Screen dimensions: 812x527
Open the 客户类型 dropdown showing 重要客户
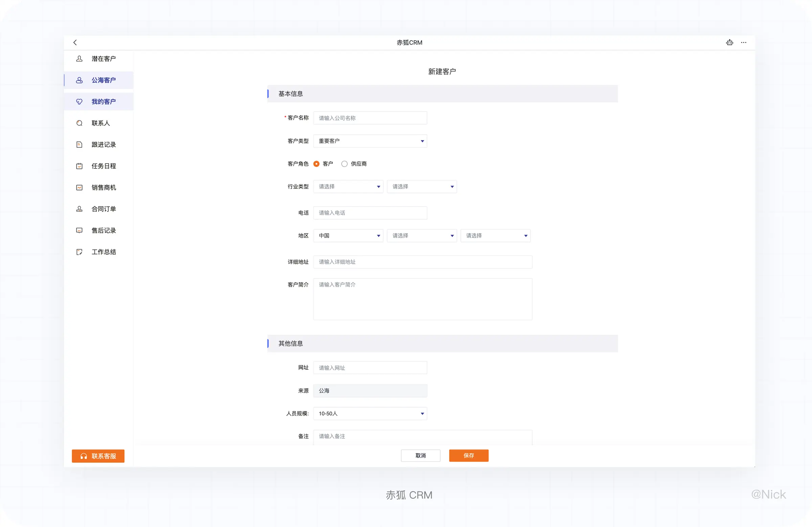click(x=370, y=141)
